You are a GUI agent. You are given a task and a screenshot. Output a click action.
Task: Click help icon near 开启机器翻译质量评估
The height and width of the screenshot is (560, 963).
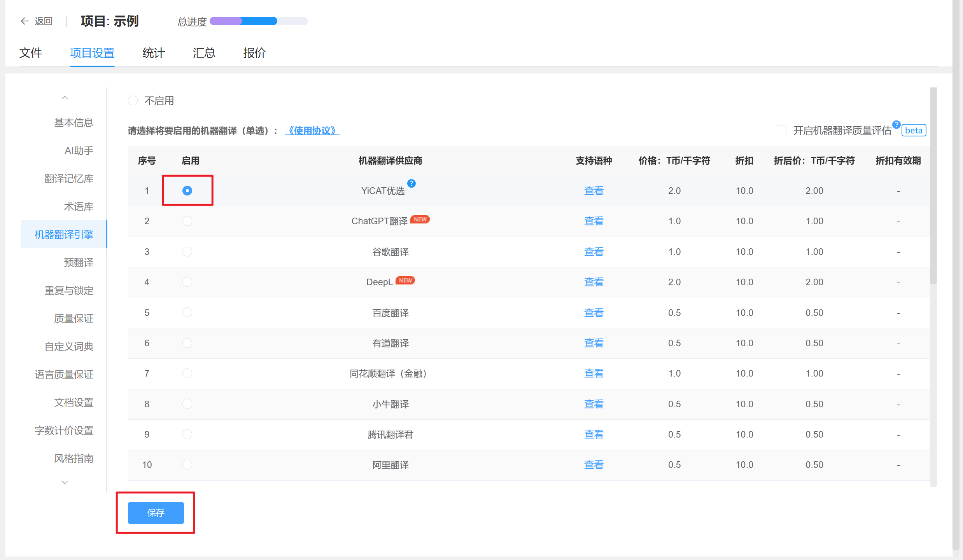[x=896, y=124]
